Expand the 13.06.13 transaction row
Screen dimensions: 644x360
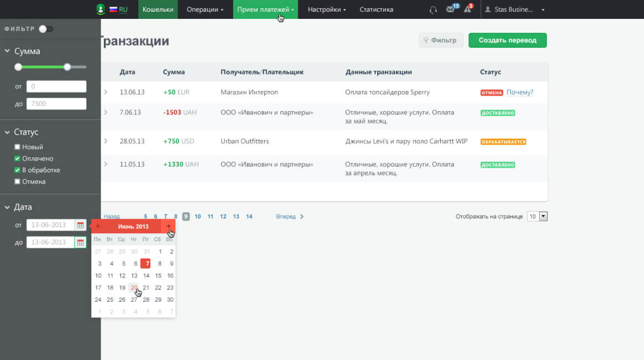tap(106, 92)
